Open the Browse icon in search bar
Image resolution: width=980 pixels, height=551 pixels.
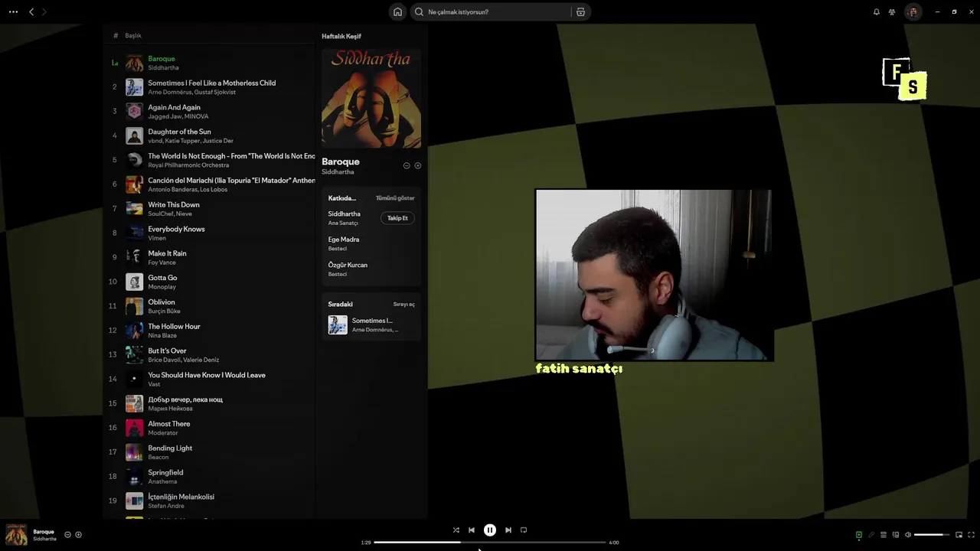pos(580,11)
